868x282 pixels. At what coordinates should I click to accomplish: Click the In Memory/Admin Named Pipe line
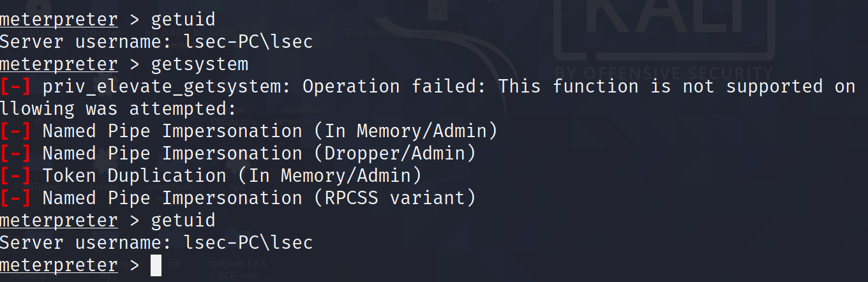point(269,131)
